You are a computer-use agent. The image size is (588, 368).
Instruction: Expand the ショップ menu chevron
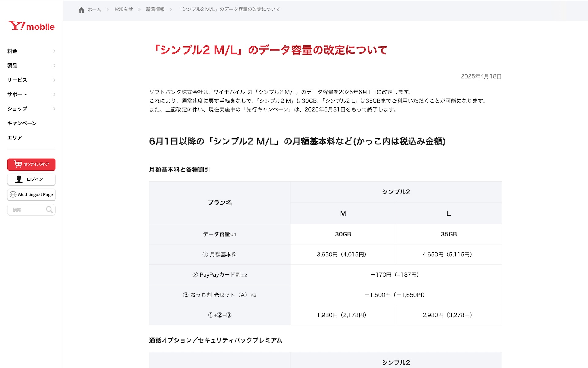click(x=54, y=109)
